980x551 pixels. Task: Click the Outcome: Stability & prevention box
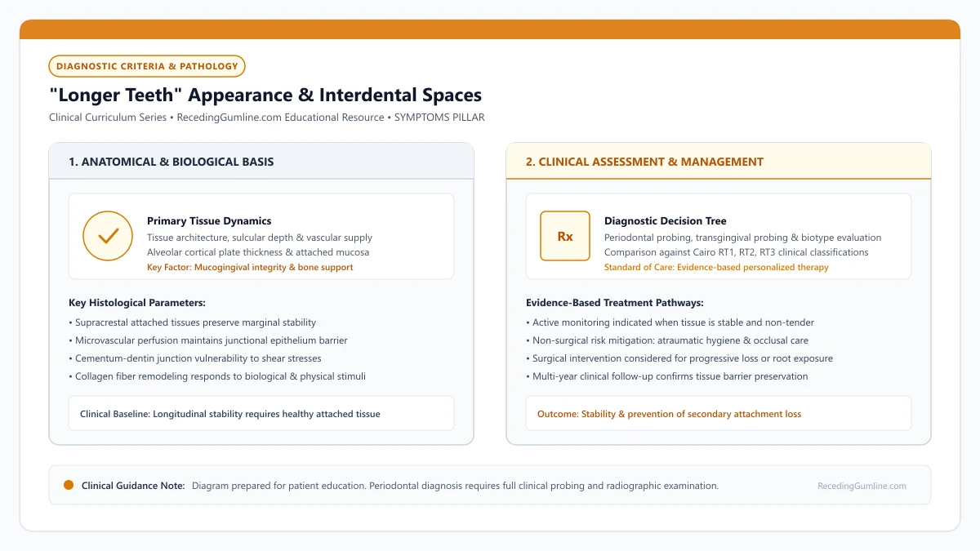719,414
